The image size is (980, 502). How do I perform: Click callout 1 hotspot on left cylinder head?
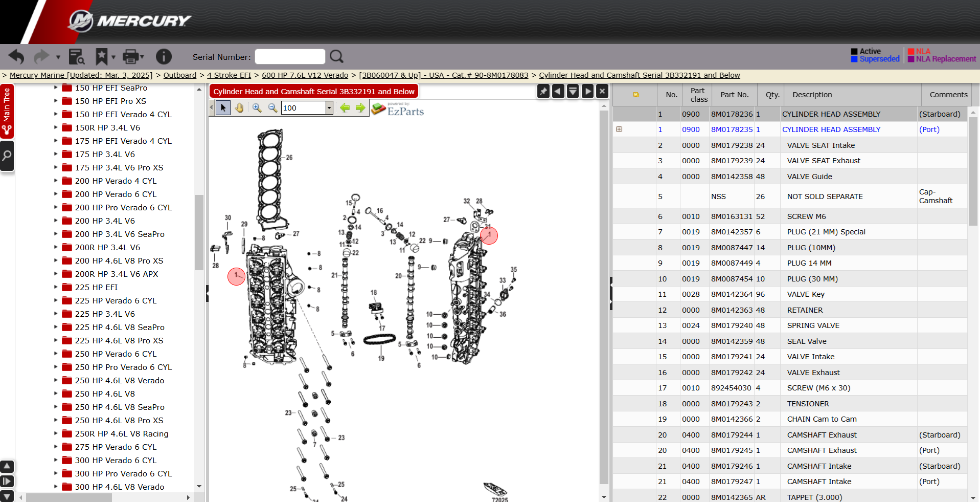click(x=236, y=276)
